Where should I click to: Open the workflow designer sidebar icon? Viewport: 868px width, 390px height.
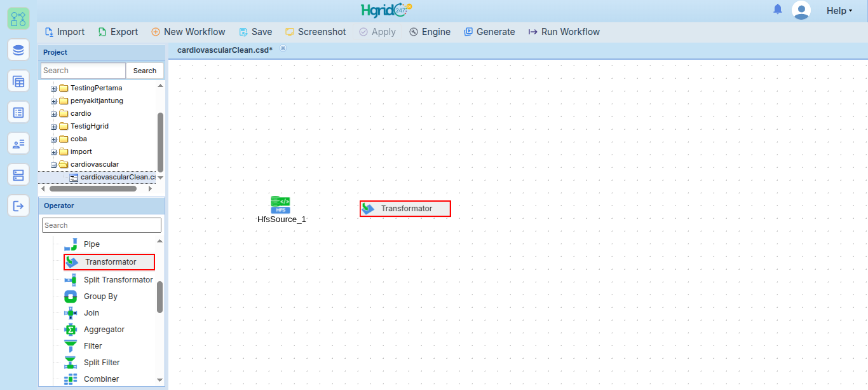18,18
